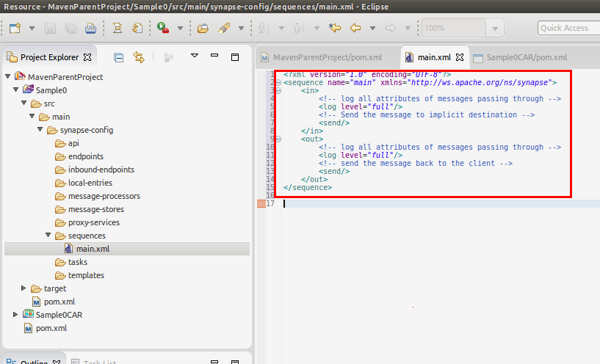Click the New file wizard toolbar icon

(x=15, y=29)
